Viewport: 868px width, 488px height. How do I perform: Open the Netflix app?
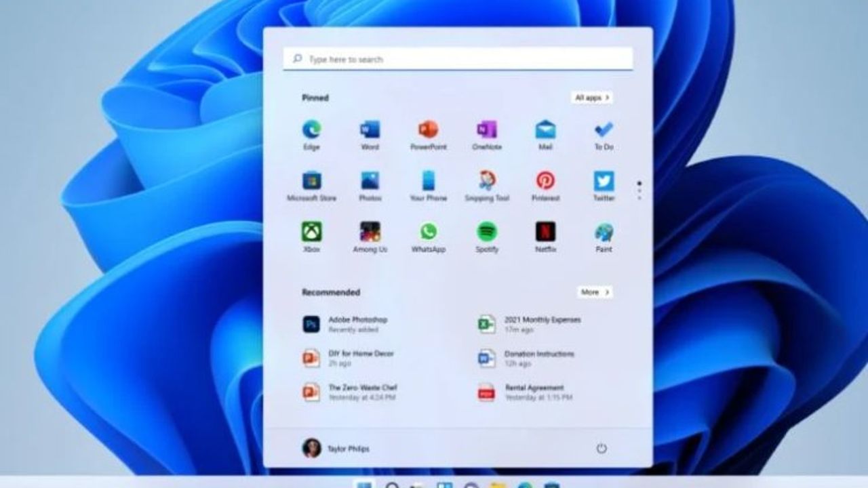tap(545, 237)
